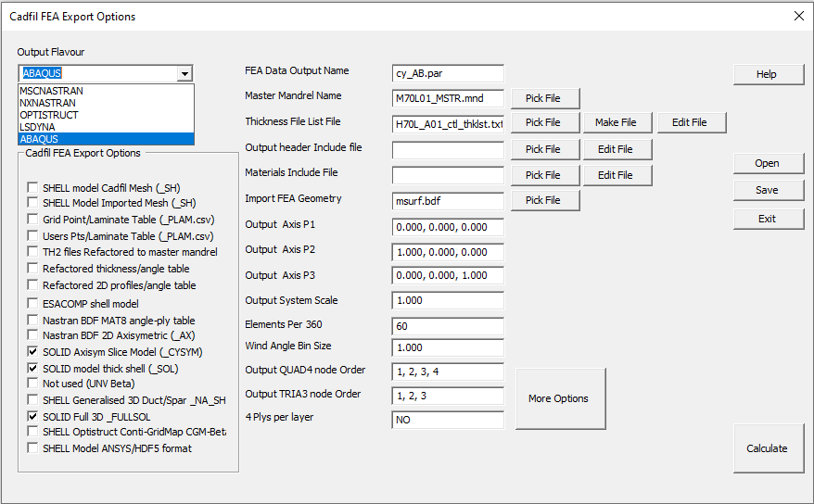Open the Output Flavour dropdown arrow

coord(184,73)
